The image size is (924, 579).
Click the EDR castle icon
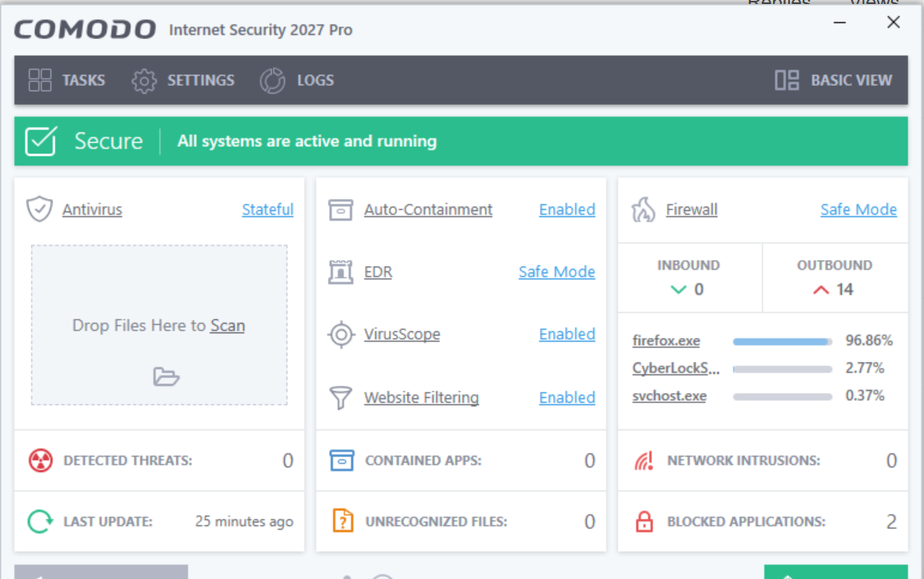[340, 272]
